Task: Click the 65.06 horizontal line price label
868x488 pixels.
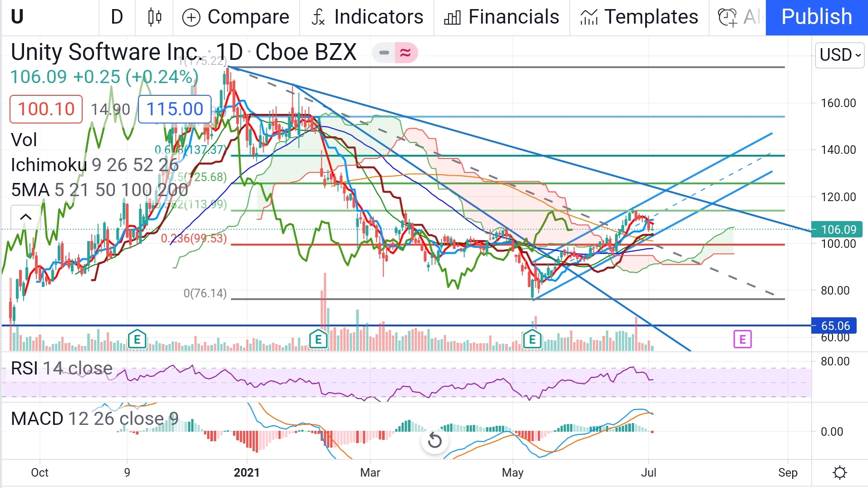Action: pos(834,325)
